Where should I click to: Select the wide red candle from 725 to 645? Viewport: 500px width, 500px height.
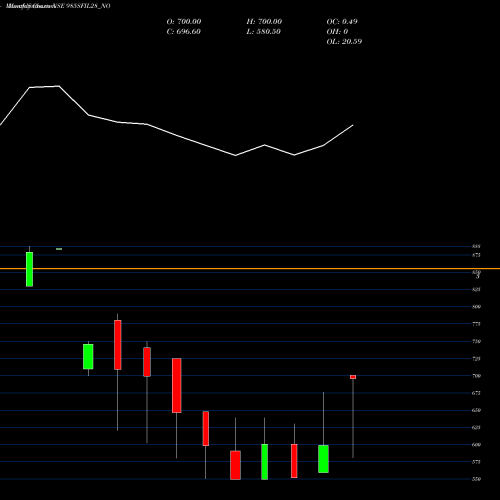tap(177, 385)
